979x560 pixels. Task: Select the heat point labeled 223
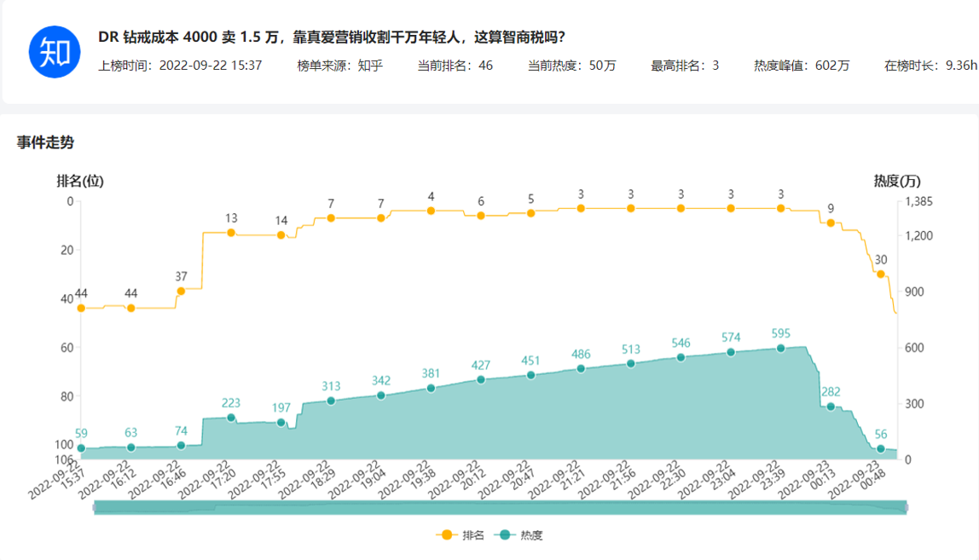click(230, 418)
